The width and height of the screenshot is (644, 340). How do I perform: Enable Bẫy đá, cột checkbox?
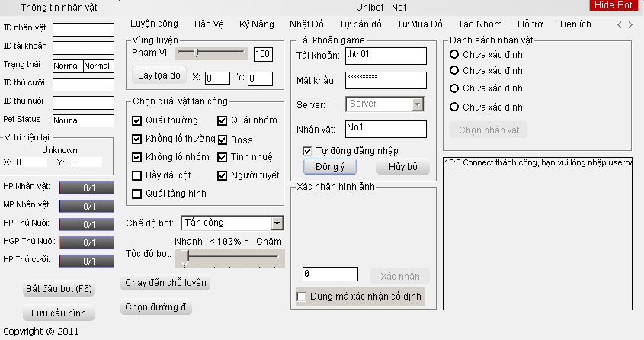[x=136, y=176]
